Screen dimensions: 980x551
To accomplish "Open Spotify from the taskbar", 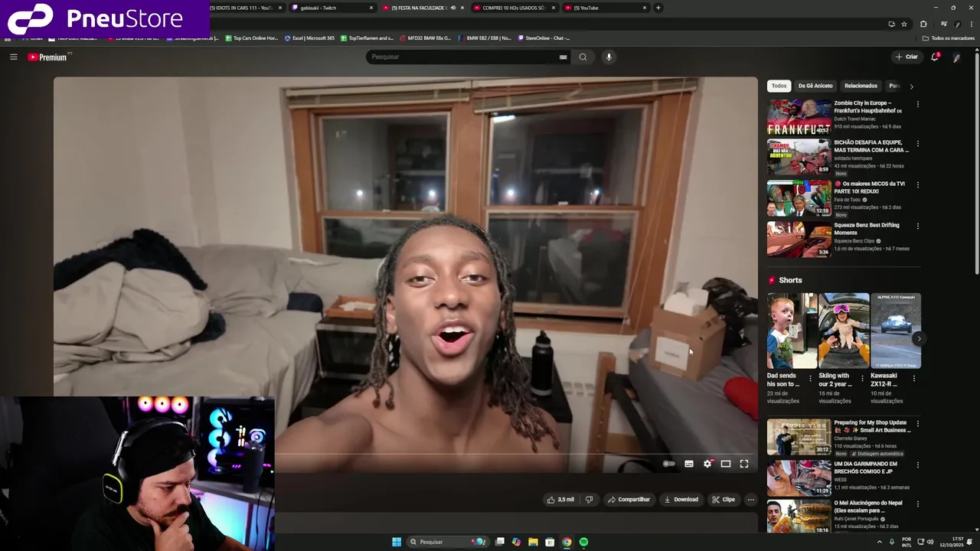I will pyautogui.click(x=583, y=542).
